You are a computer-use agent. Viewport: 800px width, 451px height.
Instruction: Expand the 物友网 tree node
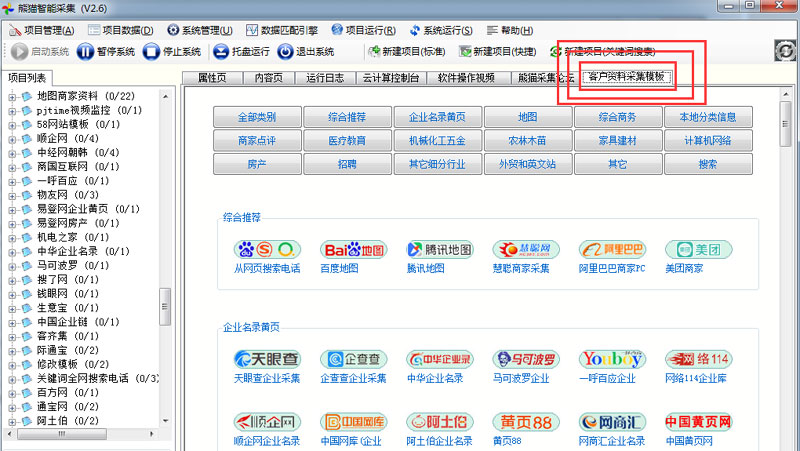pos(12,195)
